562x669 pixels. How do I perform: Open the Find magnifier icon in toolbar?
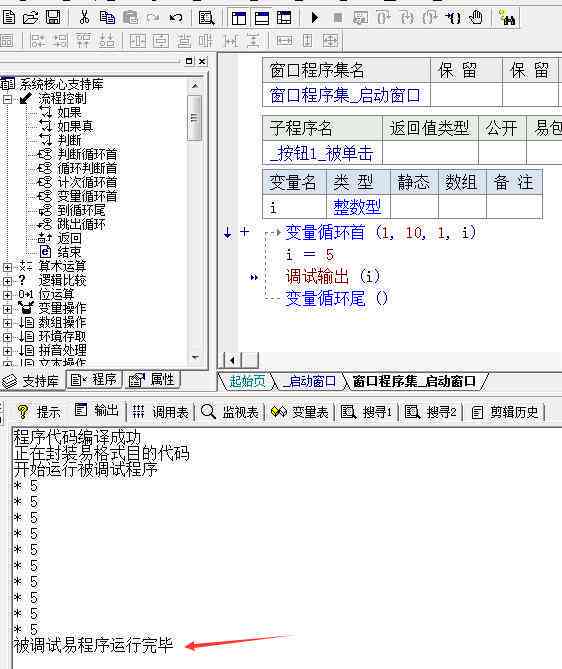point(207,18)
